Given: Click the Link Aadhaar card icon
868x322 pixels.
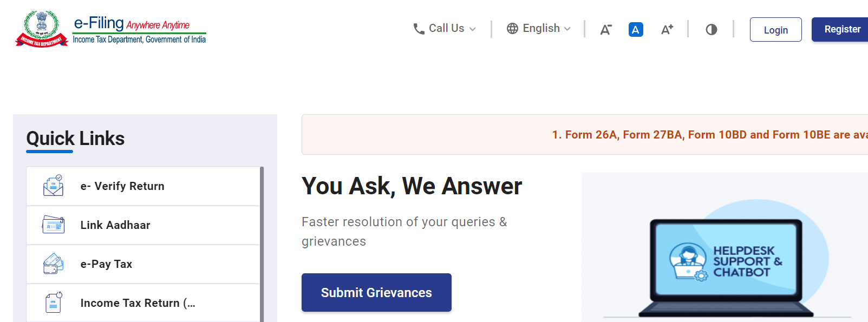Looking at the screenshot, I should click(x=53, y=225).
